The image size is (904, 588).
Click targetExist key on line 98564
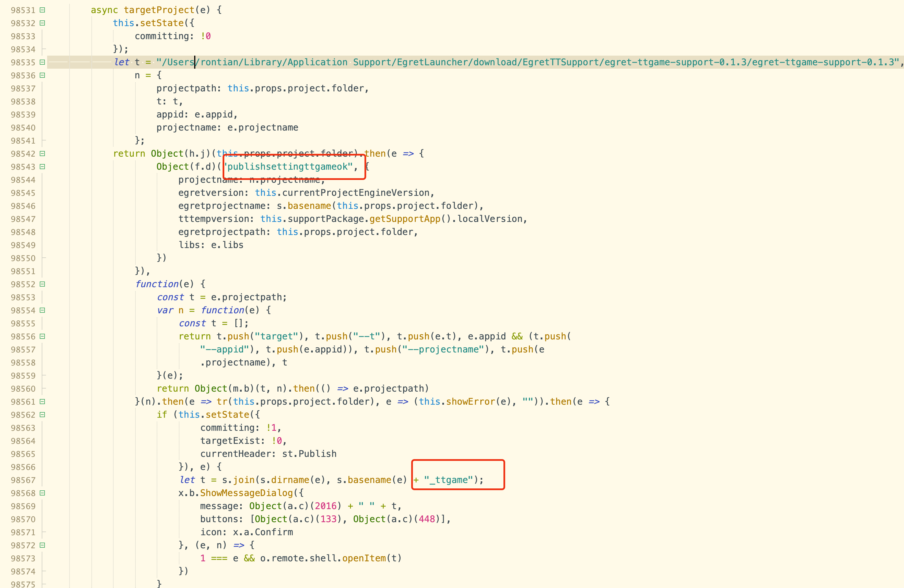tap(230, 441)
